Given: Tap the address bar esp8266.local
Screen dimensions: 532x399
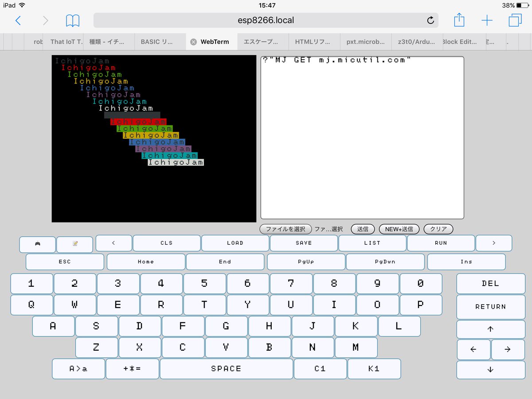Looking at the screenshot, I should click(x=266, y=20).
